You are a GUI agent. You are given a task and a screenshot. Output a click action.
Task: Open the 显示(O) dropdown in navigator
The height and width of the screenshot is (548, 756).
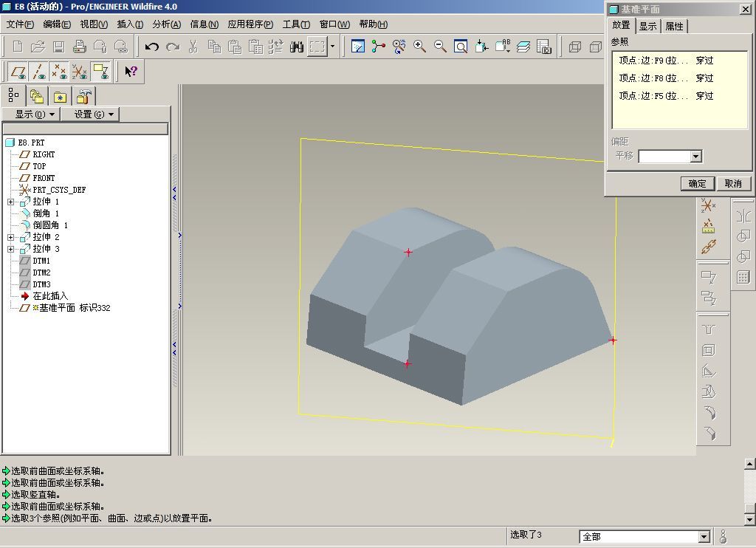click(x=31, y=114)
